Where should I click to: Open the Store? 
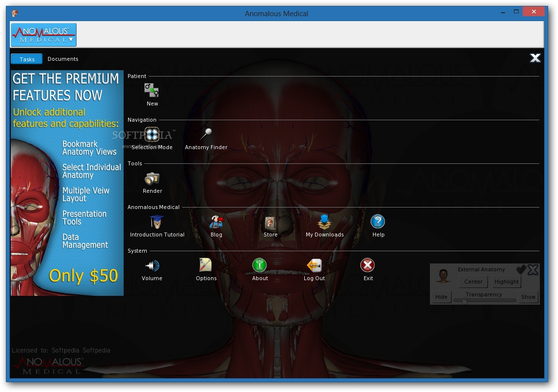coord(270,226)
